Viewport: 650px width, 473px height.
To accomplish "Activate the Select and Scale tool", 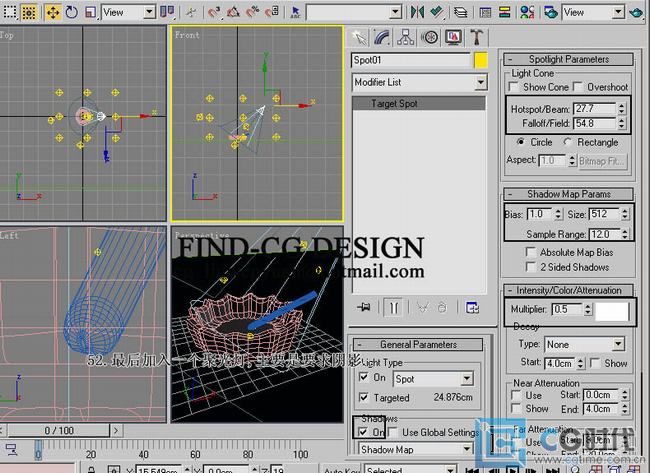I will coord(90,12).
